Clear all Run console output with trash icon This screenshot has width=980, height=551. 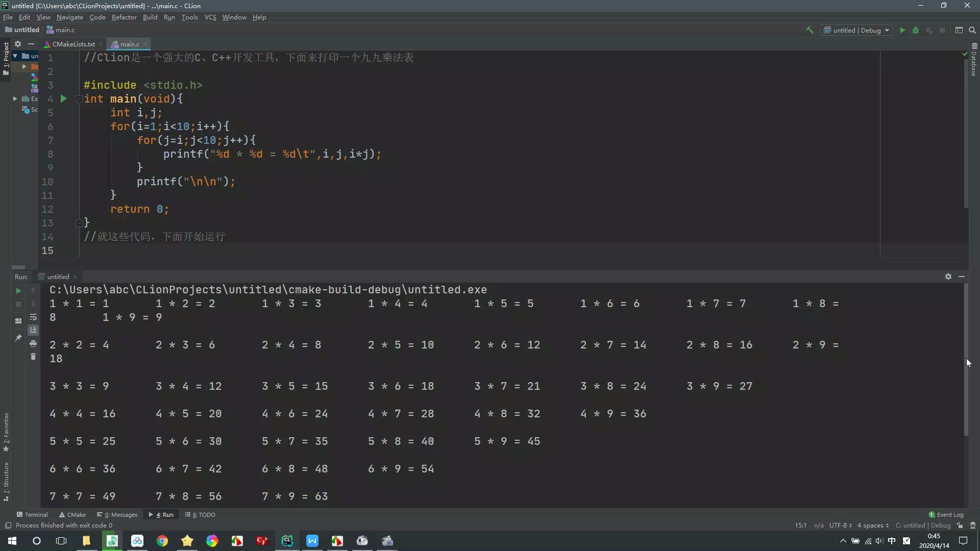33,357
